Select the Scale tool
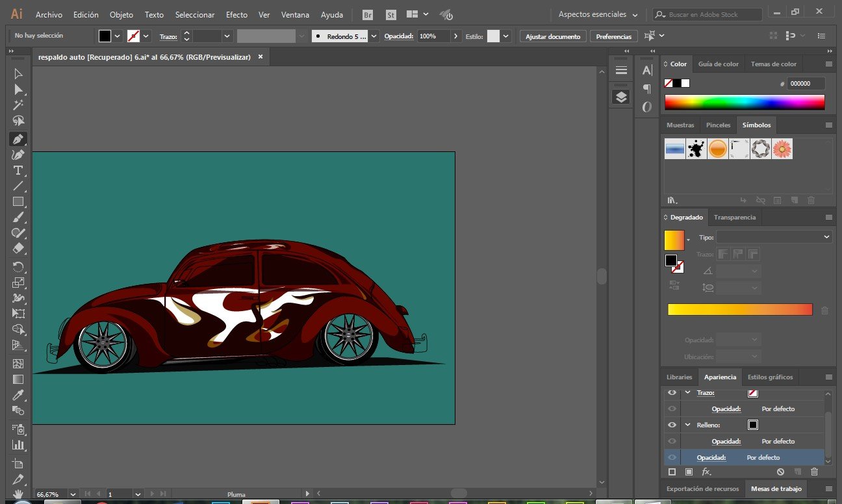This screenshot has height=504, width=842. (18, 283)
